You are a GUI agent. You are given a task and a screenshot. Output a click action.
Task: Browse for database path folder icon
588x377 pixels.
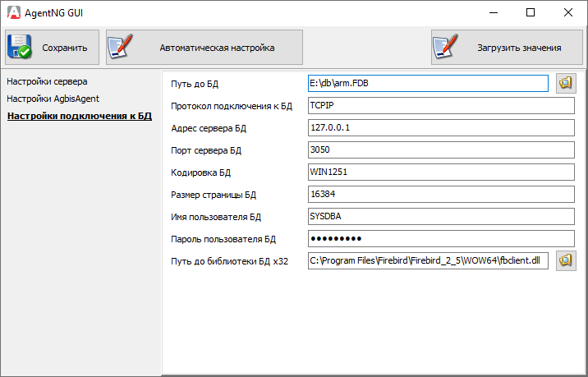click(566, 83)
